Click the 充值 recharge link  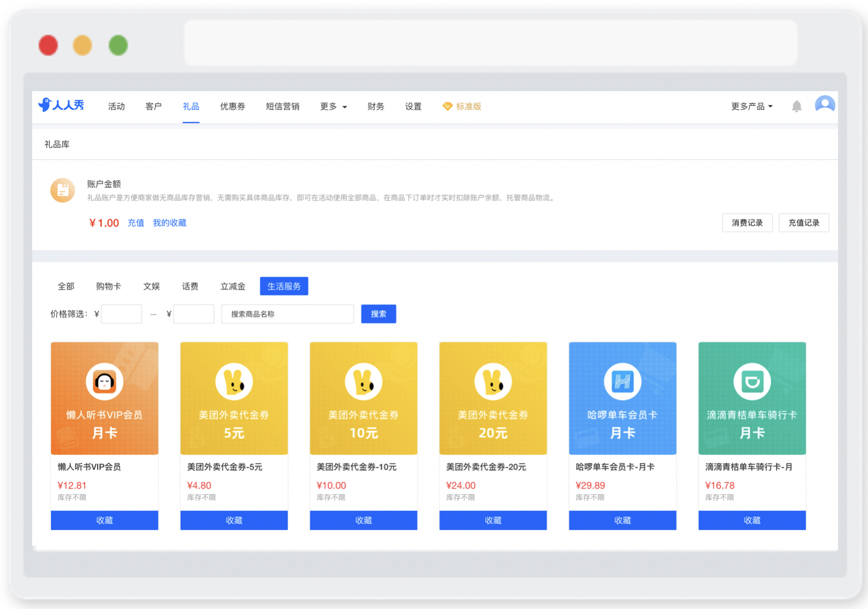pyautogui.click(x=136, y=223)
